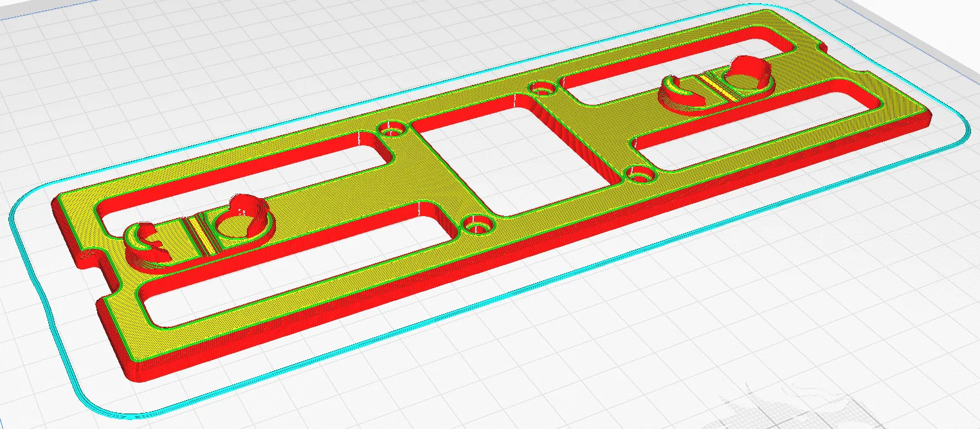The width and height of the screenshot is (980, 429).
Task: Select the screw hole below the square cutout
Action: (x=476, y=225)
